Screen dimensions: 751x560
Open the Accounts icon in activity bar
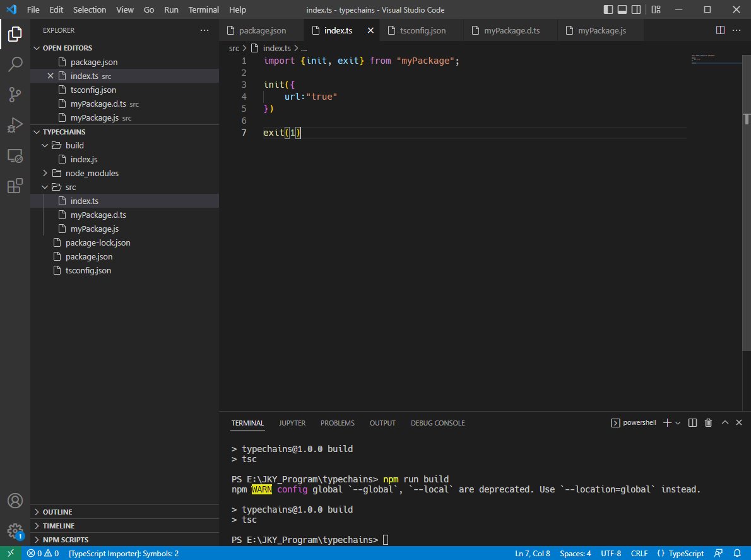(x=15, y=501)
